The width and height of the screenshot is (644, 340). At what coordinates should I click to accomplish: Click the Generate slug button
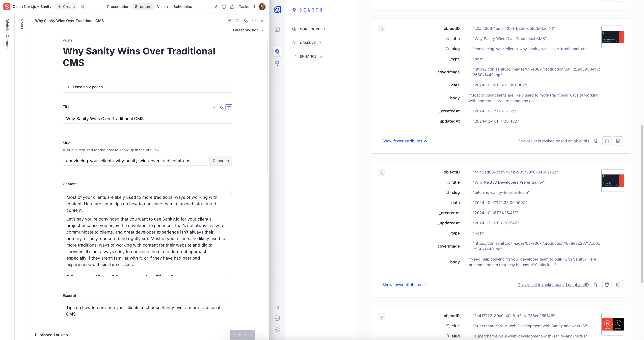(x=221, y=161)
